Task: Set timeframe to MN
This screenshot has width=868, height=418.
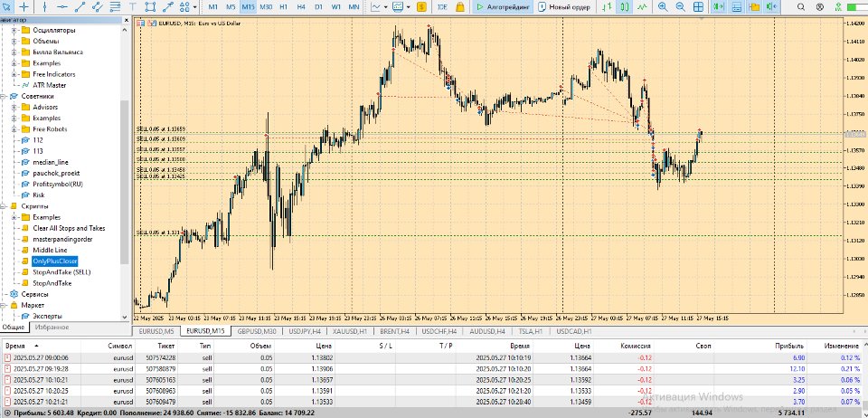Action: click(x=354, y=6)
